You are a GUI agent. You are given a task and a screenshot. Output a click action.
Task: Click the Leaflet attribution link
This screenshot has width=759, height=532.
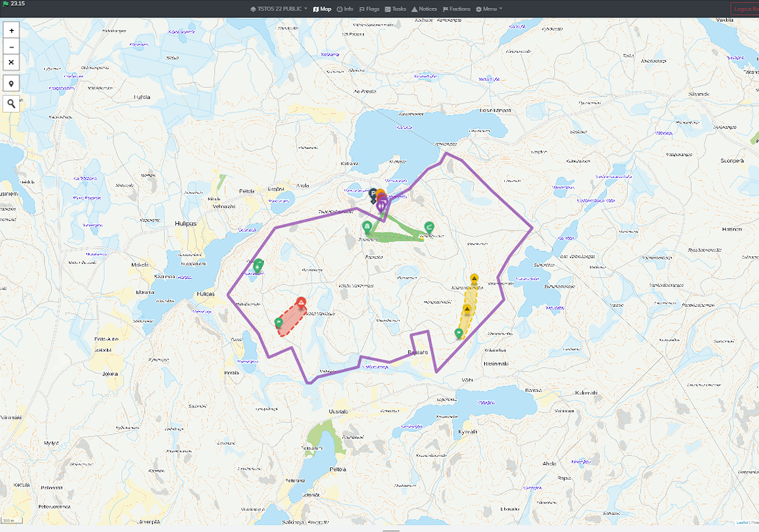(742, 522)
